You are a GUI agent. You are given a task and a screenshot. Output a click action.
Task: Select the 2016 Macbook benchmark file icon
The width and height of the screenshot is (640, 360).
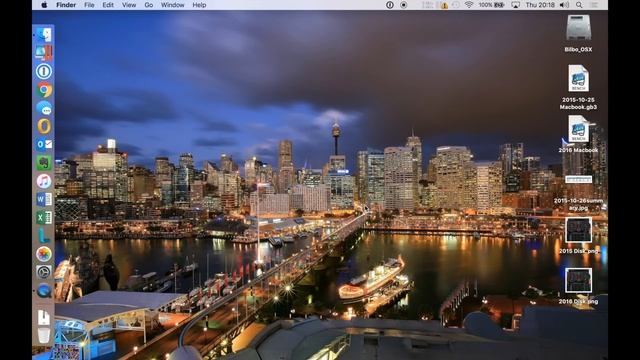pyautogui.click(x=578, y=129)
